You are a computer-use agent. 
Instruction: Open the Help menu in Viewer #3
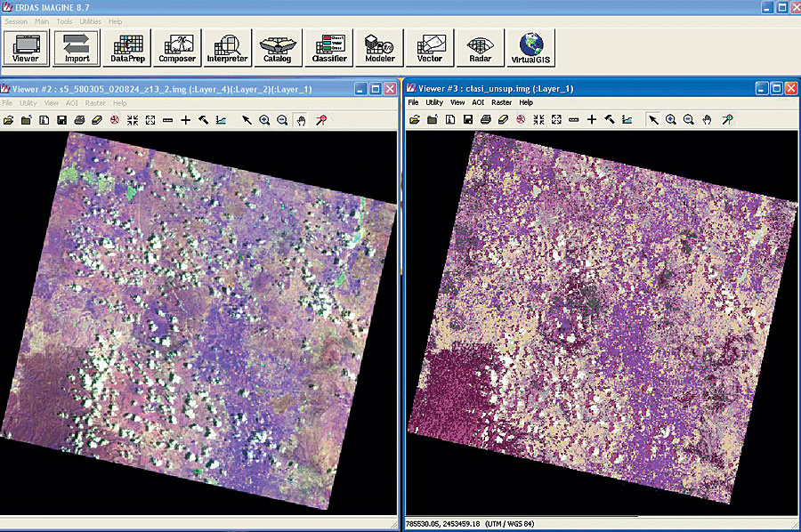pyautogui.click(x=526, y=102)
